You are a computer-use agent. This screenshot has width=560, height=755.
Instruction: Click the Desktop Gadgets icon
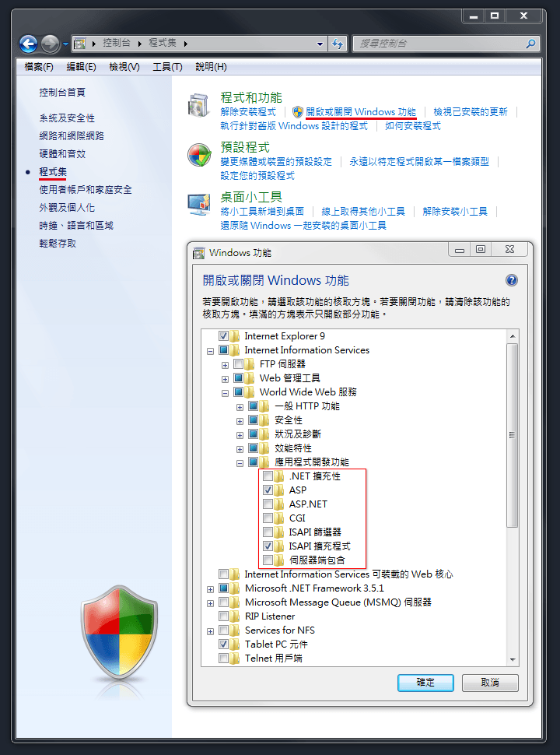[x=199, y=205]
